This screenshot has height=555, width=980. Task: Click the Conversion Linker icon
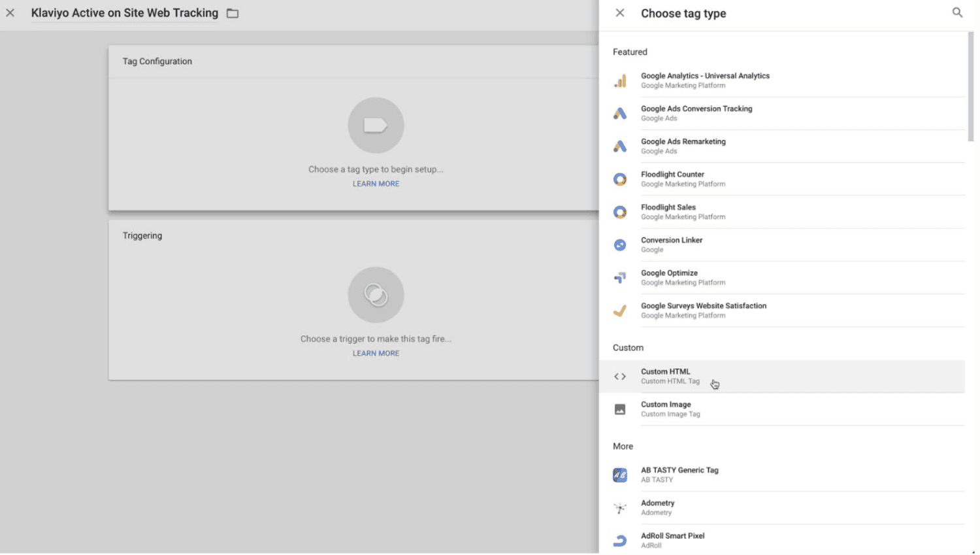(620, 245)
